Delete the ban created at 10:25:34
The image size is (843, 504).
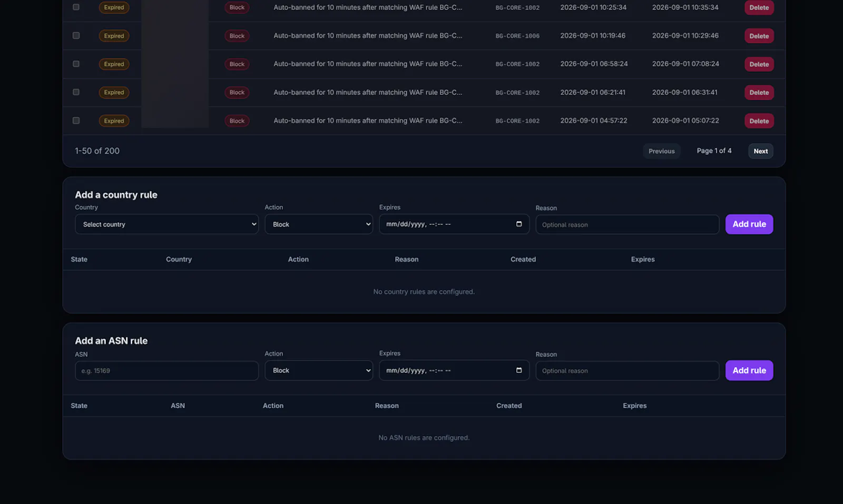pos(759,7)
